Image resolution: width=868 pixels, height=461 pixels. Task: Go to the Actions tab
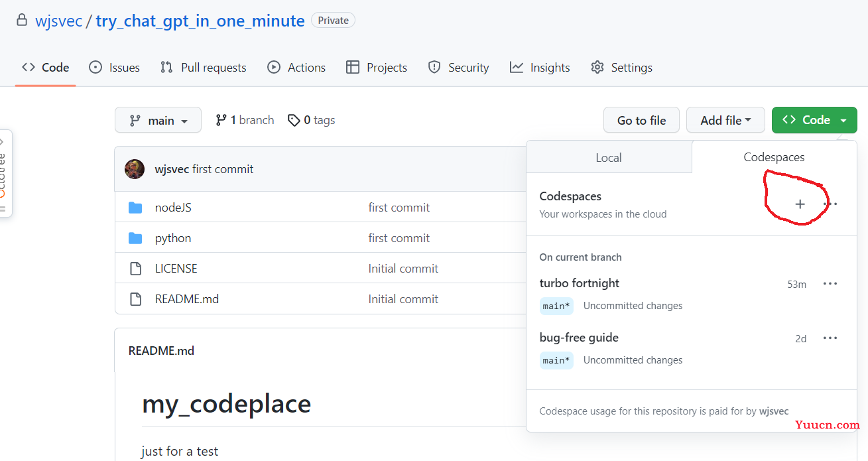296,68
